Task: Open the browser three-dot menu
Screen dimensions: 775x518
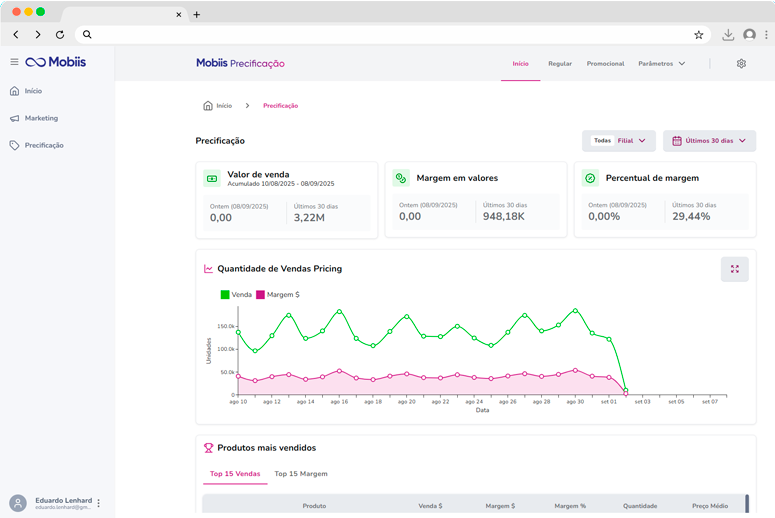Action: tap(766, 35)
